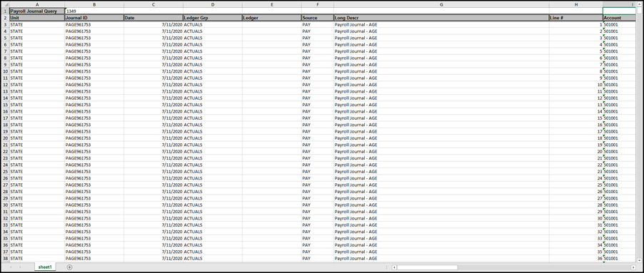This screenshot has width=644, height=273.
Task: Select row 38 header
Action: click(x=6, y=258)
